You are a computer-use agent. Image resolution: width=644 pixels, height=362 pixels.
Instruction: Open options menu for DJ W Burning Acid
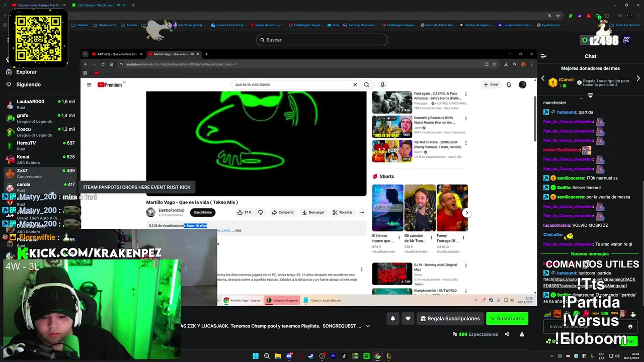465,265
